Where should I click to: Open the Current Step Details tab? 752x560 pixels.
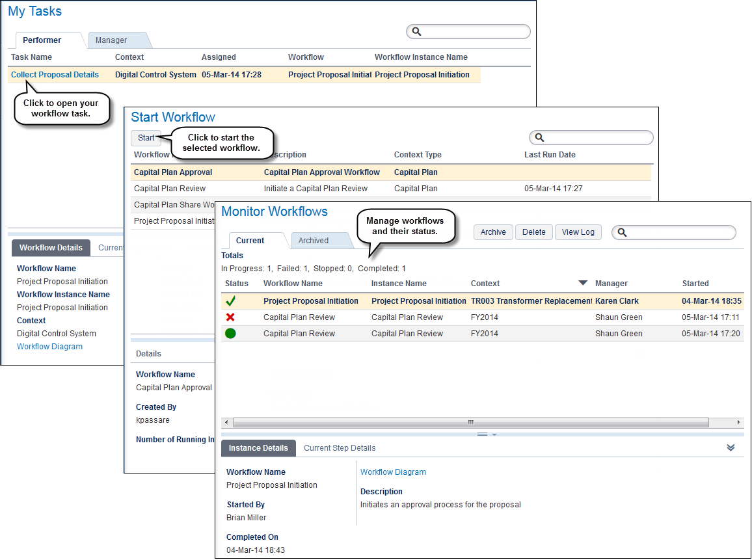(x=340, y=448)
